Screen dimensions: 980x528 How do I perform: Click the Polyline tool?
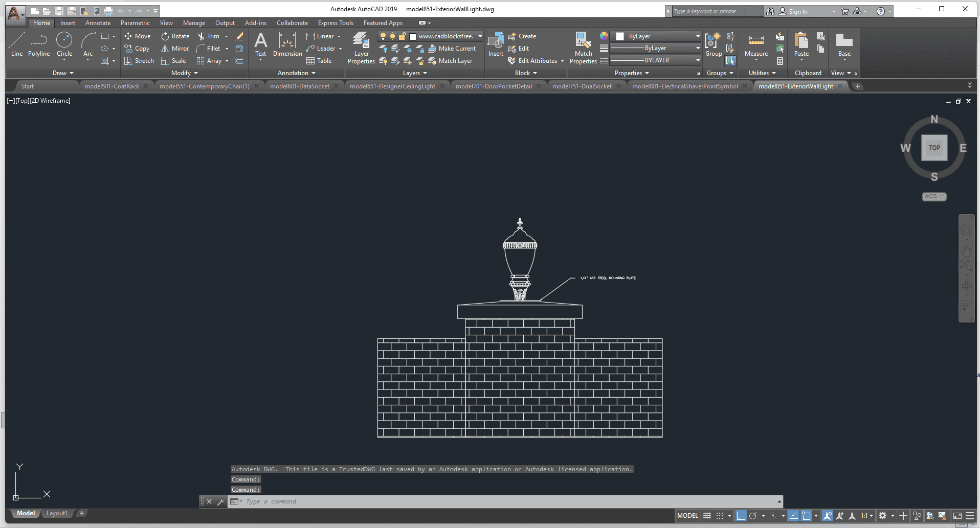tap(39, 44)
